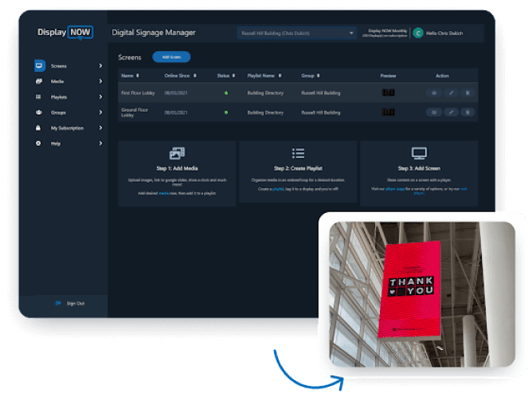The height and width of the screenshot is (405, 532).
Task: Click the Screens monitor icon in sidebar
Action: tap(39, 65)
